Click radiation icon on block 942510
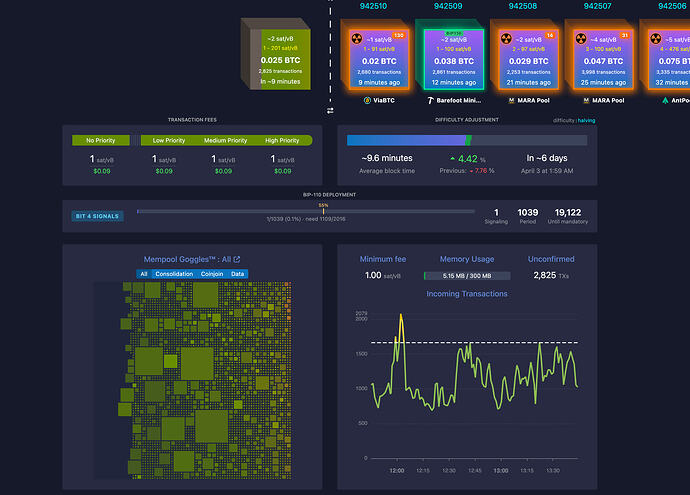690x495 pixels. click(355, 41)
